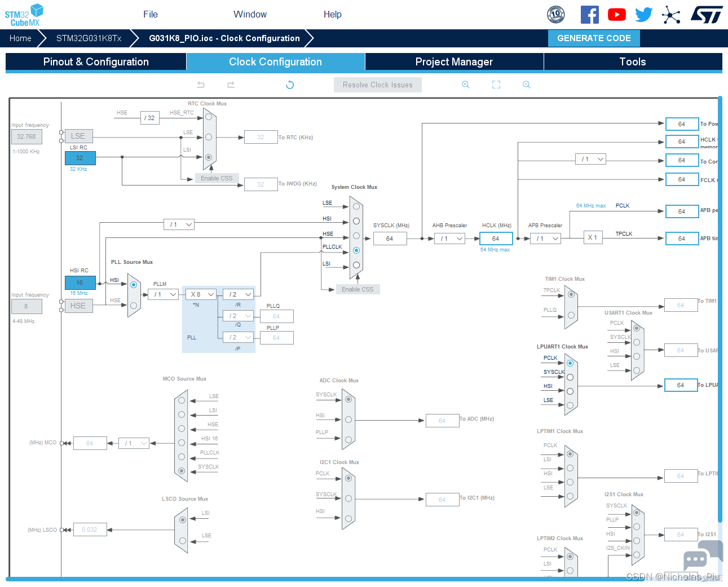This screenshot has width=728, height=587.
Task: Select HSE in PLL Source Mux
Action: pyautogui.click(x=134, y=305)
